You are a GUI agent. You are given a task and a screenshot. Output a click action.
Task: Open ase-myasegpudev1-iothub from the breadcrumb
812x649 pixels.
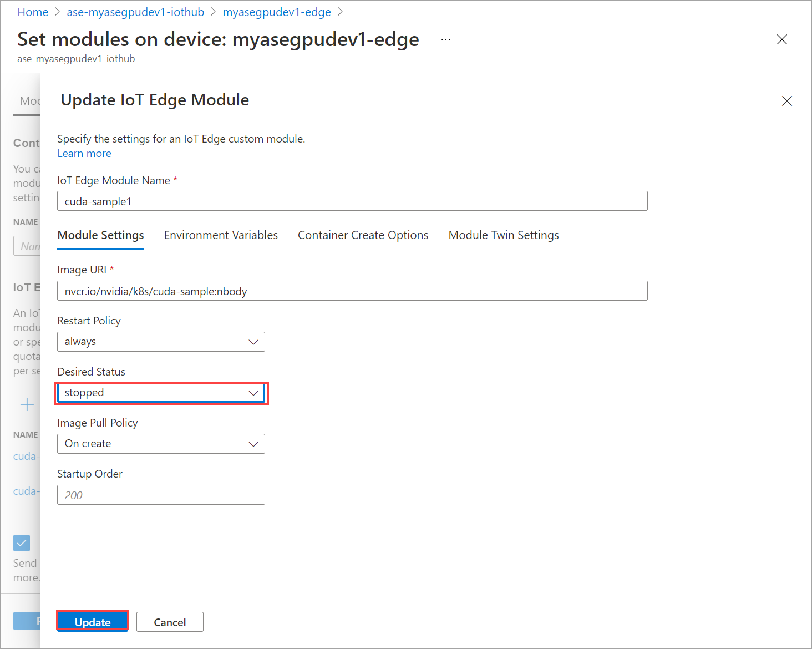click(x=135, y=12)
